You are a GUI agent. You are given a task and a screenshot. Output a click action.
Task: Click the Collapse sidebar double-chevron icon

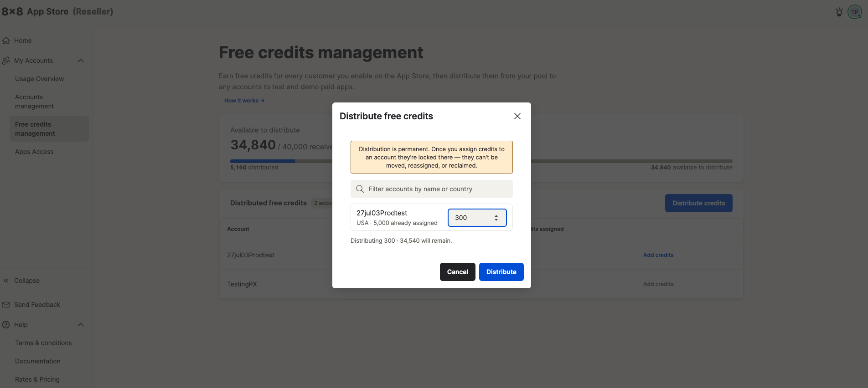[x=6, y=281]
